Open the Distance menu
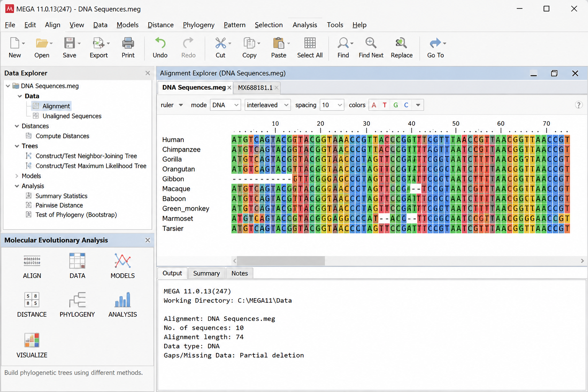This screenshot has width=588, height=392. click(x=160, y=25)
